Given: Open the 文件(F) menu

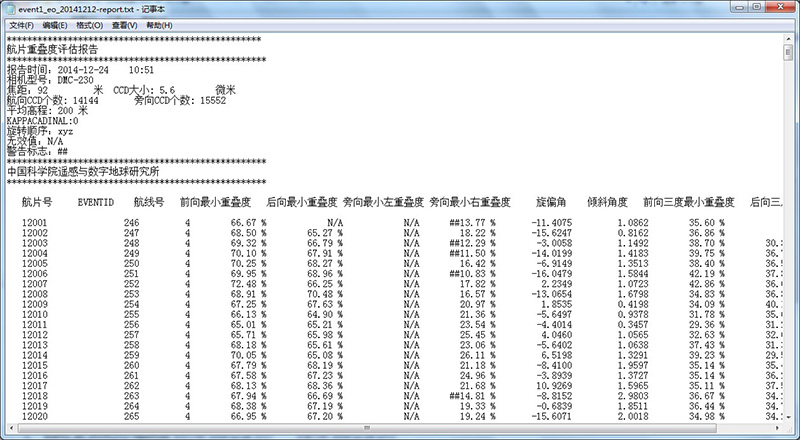Looking at the screenshot, I should (21, 24).
